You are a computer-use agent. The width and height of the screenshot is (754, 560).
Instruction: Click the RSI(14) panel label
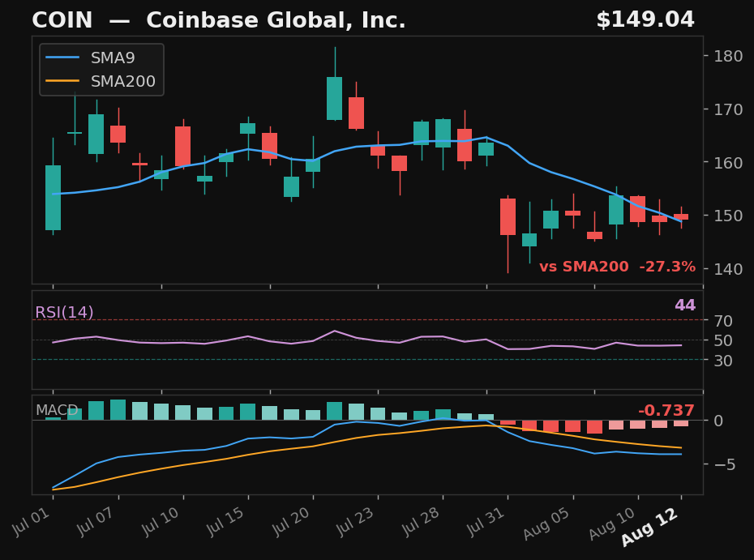point(64,313)
